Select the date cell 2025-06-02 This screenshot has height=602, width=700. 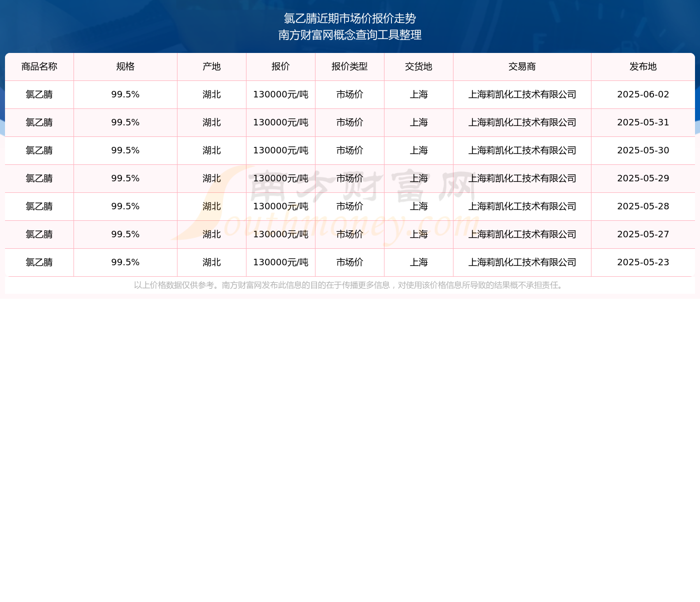point(643,94)
